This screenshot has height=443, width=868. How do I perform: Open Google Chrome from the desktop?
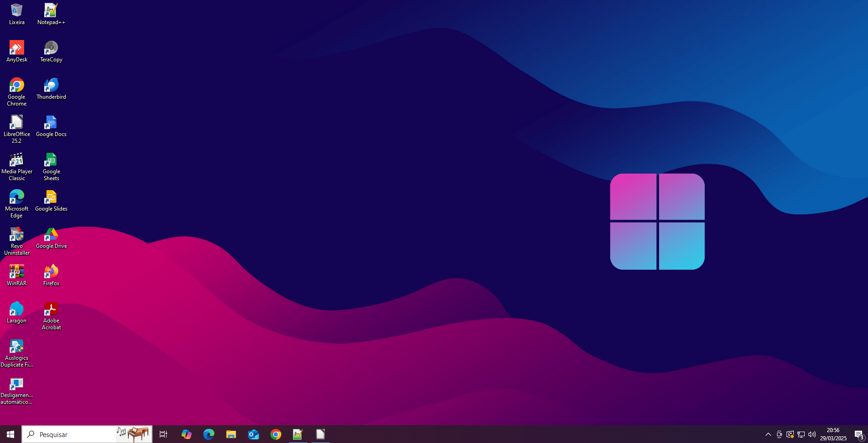16,86
